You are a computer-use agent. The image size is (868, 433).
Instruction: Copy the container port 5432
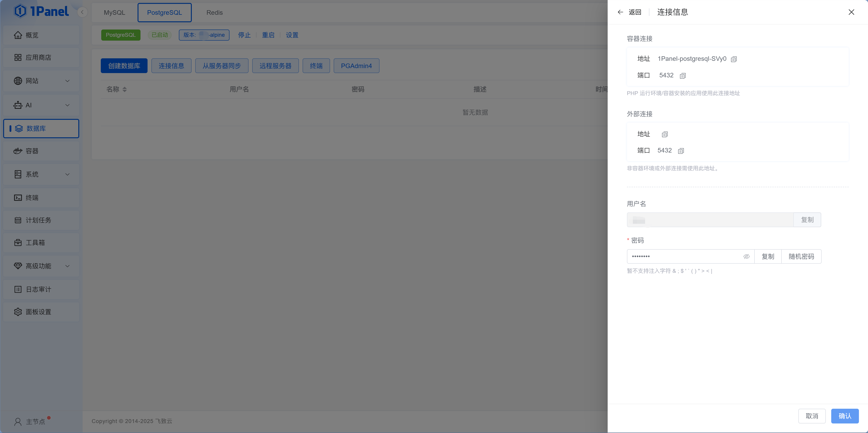[682, 76]
